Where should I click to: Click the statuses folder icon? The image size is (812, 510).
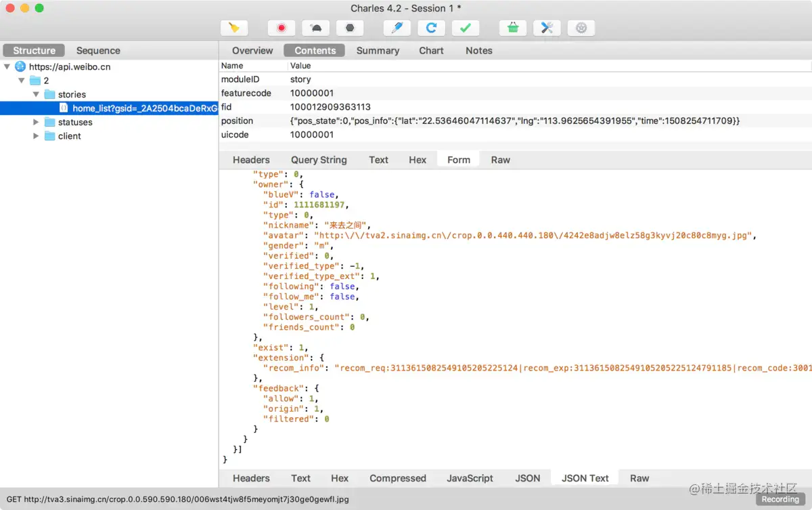49,122
